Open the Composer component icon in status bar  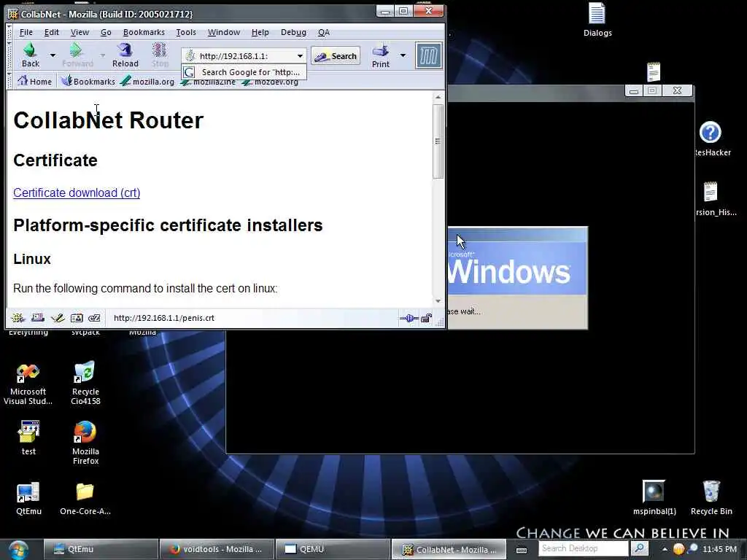tap(58, 318)
